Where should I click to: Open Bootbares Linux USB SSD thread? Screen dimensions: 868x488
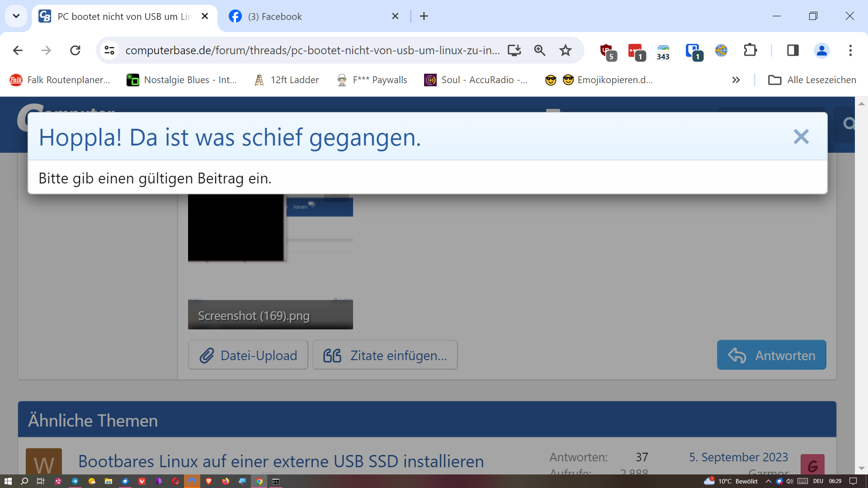tap(281, 461)
